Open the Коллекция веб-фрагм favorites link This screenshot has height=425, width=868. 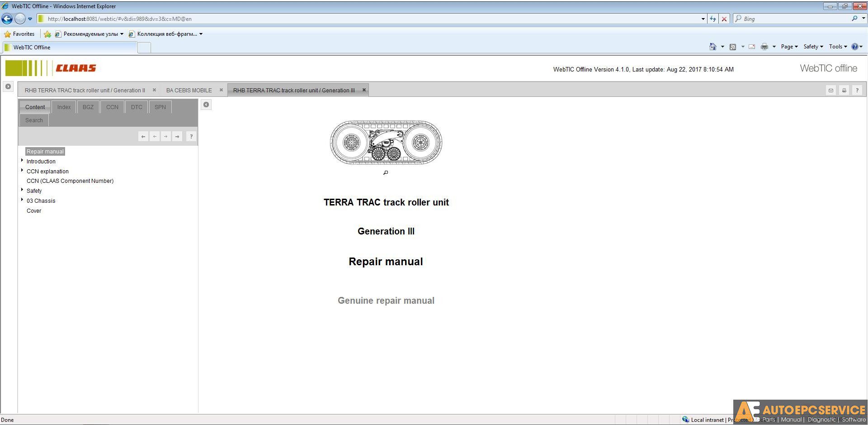click(165, 34)
